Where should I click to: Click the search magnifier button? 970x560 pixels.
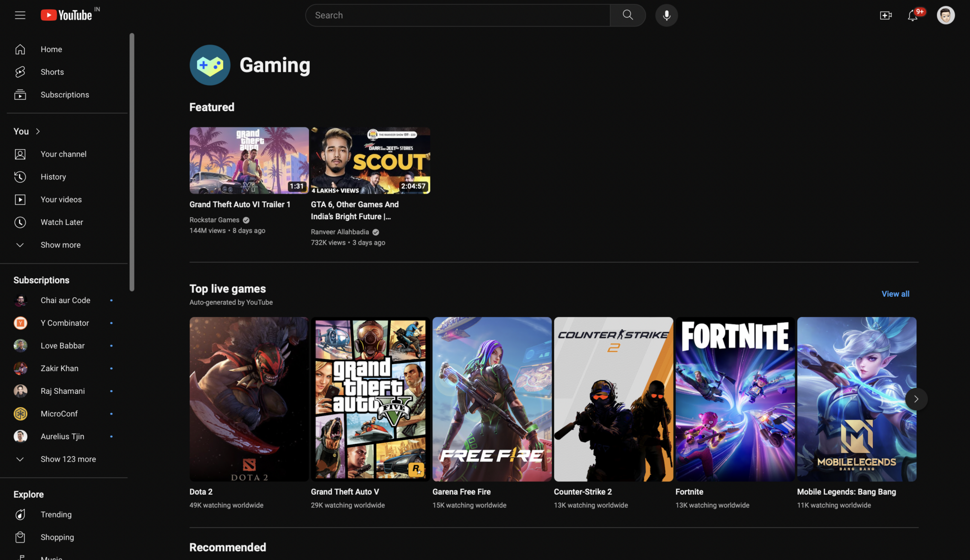point(628,15)
